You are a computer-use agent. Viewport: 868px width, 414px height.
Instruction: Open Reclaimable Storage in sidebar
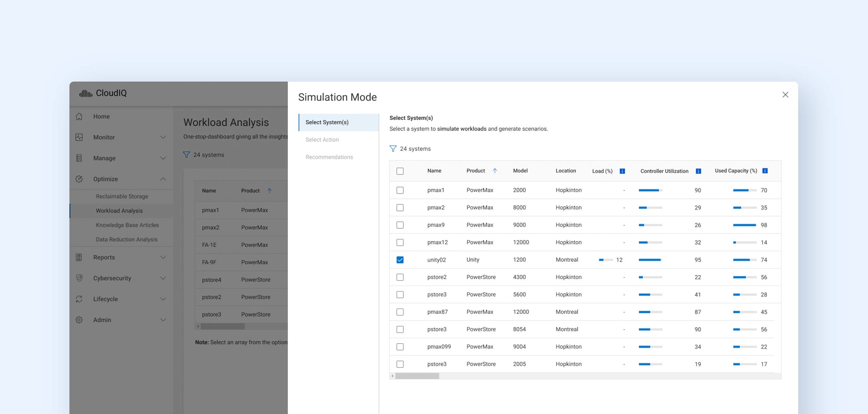point(122,197)
